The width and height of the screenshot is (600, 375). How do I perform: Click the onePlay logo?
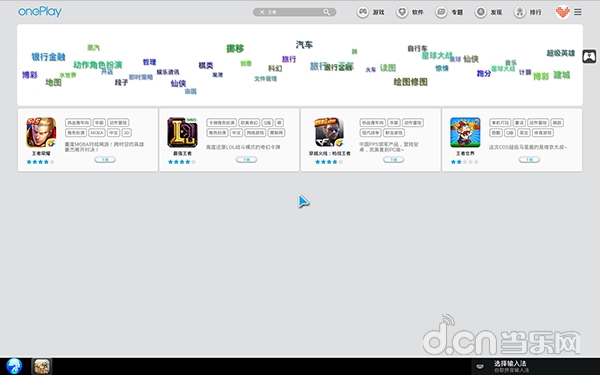pos(40,11)
